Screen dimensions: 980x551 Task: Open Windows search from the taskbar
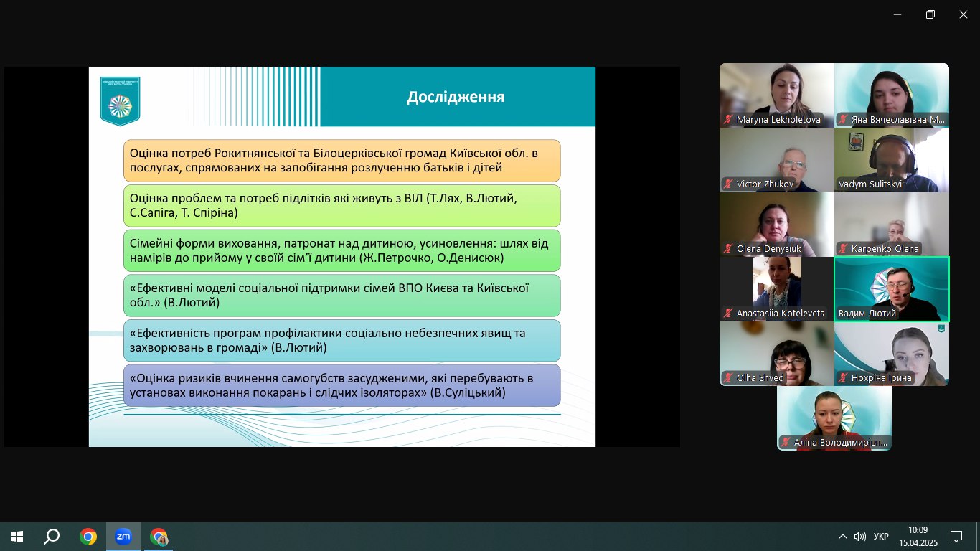(x=52, y=536)
